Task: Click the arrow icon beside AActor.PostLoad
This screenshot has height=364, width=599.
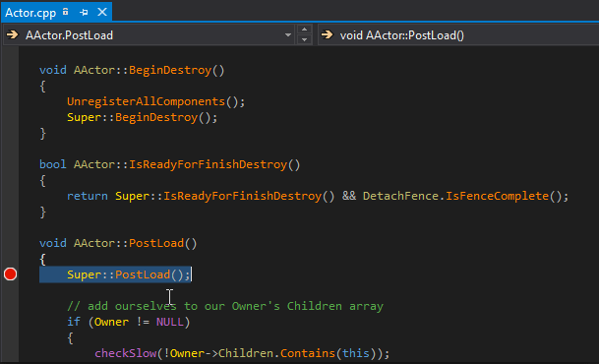Action: [13, 35]
